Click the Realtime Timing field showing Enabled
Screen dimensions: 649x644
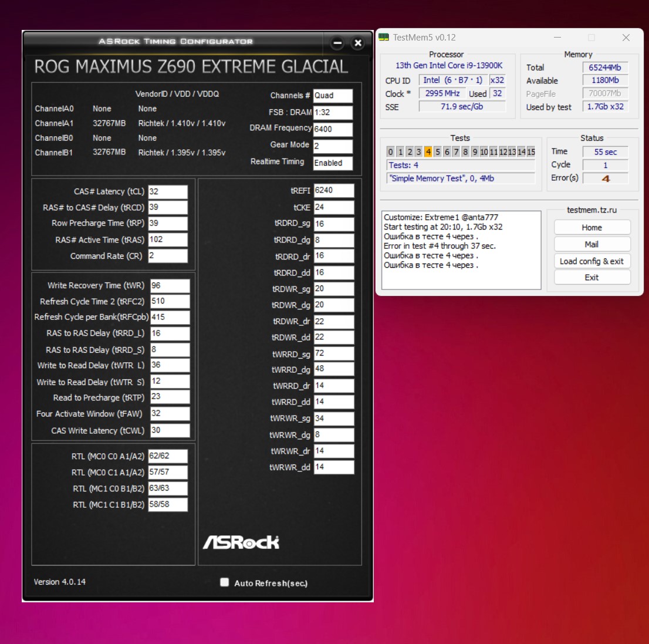pos(333,163)
